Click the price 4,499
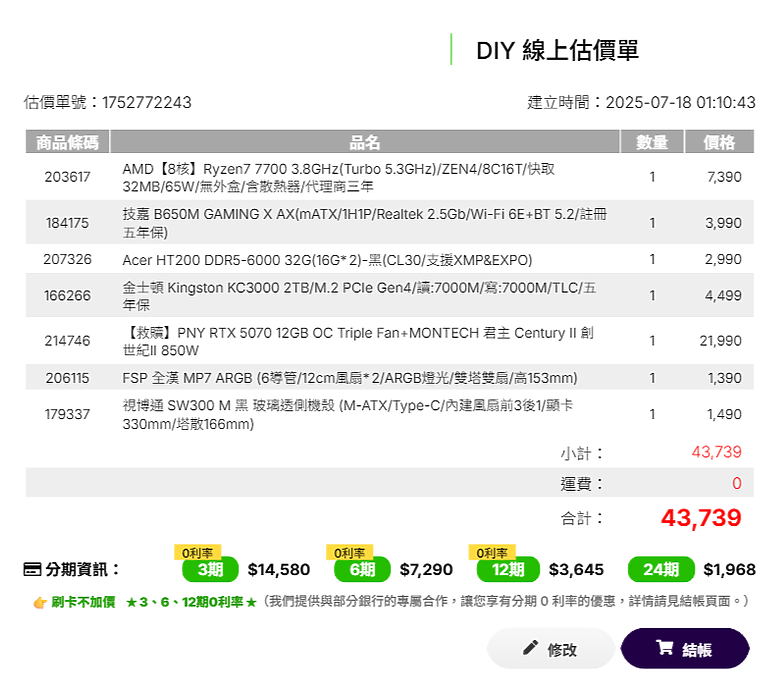The width and height of the screenshot is (780, 692). pos(723,296)
